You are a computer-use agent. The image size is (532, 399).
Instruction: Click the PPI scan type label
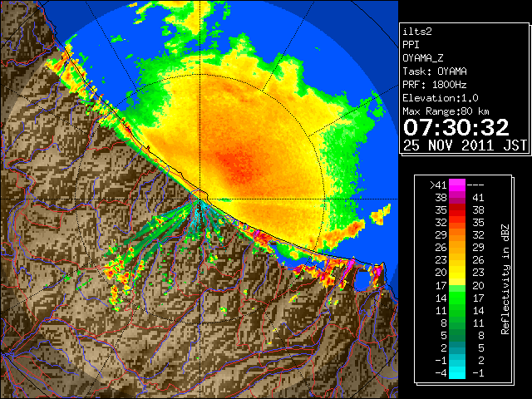pyautogui.click(x=411, y=45)
